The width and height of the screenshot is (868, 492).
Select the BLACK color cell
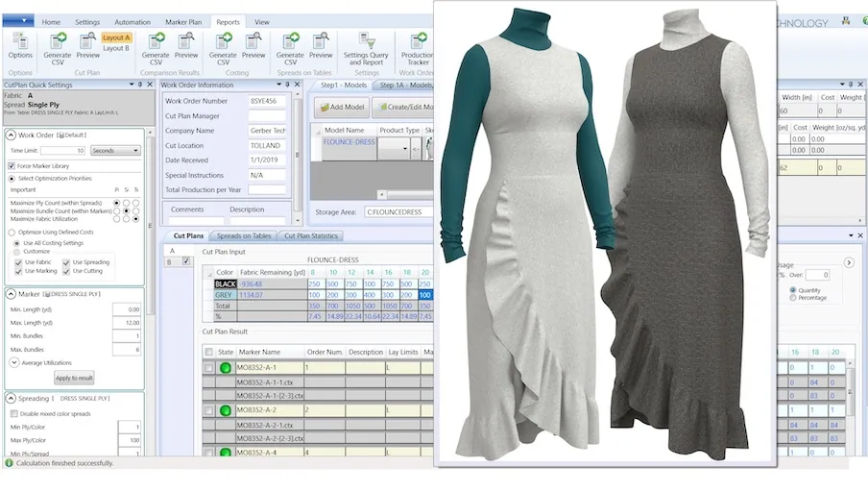225,283
